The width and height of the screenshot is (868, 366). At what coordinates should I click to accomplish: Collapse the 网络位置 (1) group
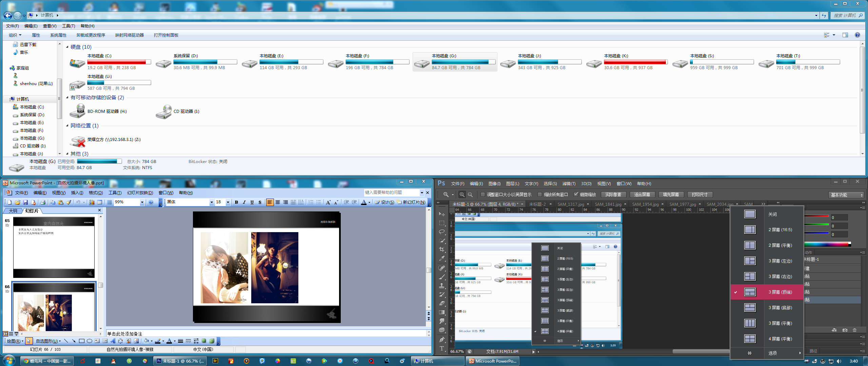pyautogui.click(x=67, y=126)
